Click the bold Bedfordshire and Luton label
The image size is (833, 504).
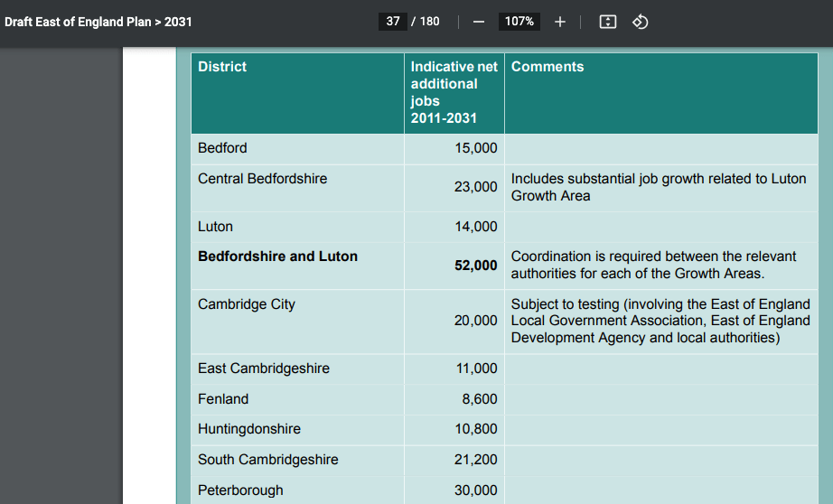point(277,257)
